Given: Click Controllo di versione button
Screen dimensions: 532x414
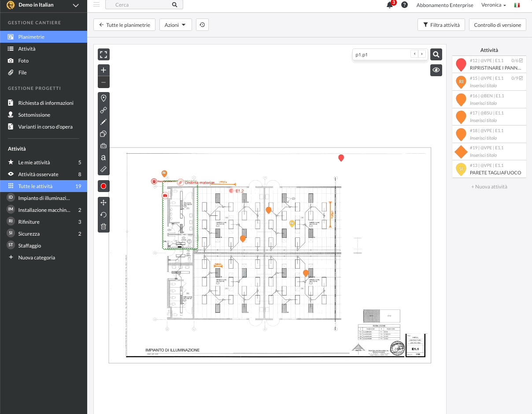Looking at the screenshot, I should pyautogui.click(x=497, y=25).
